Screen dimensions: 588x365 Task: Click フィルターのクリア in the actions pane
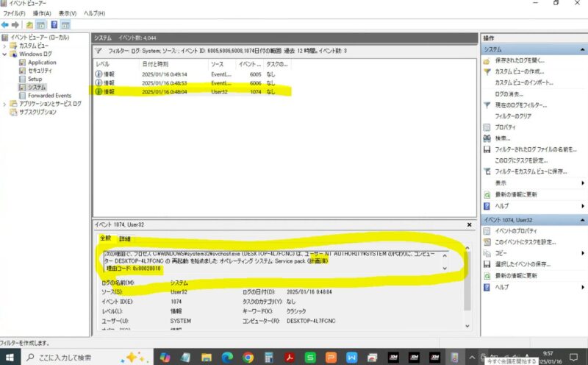(513, 116)
